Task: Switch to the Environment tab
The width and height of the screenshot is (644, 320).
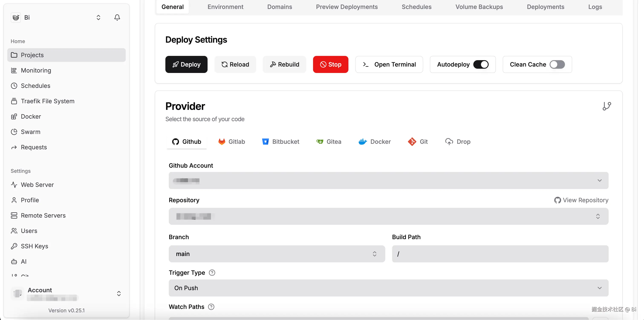Action: tap(225, 7)
